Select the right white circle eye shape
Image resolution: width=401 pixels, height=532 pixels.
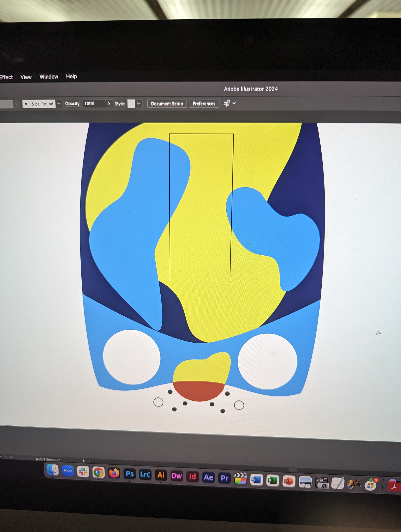point(267,361)
